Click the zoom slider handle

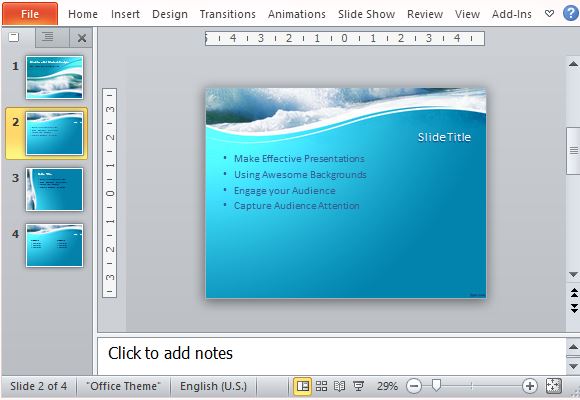436,385
